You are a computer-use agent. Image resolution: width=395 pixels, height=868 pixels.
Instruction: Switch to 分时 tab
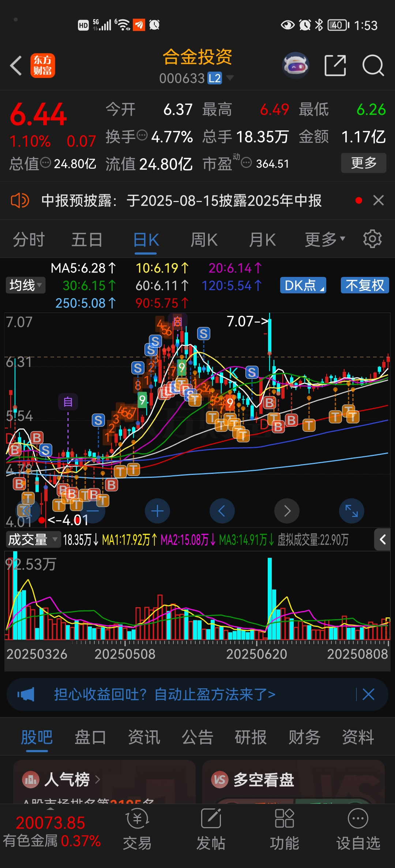coord(29,240)
